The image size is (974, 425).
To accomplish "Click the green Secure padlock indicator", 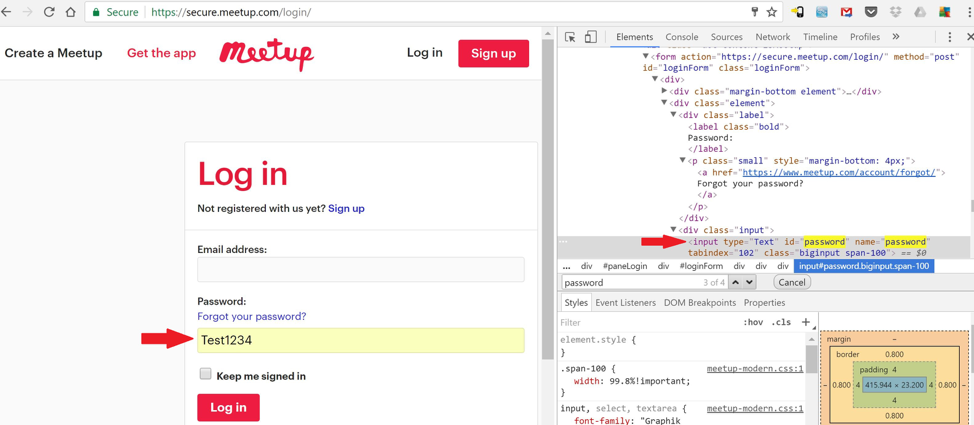I will coord(96,12).
